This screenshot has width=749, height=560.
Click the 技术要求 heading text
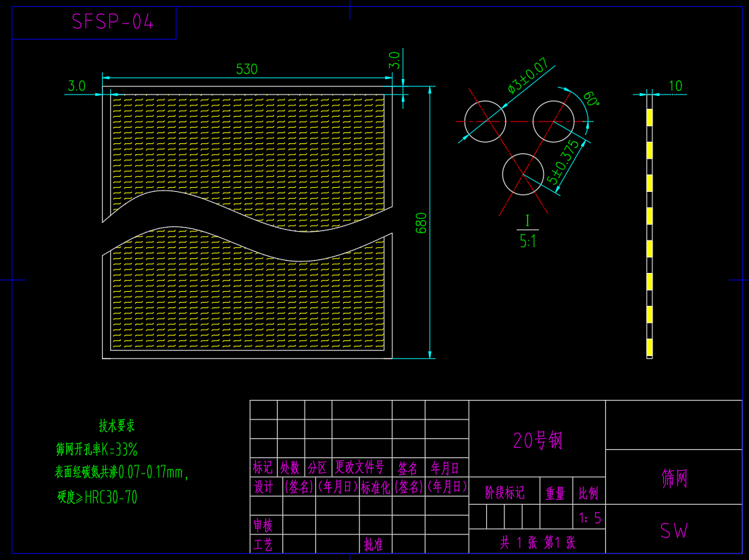point(117,426)
